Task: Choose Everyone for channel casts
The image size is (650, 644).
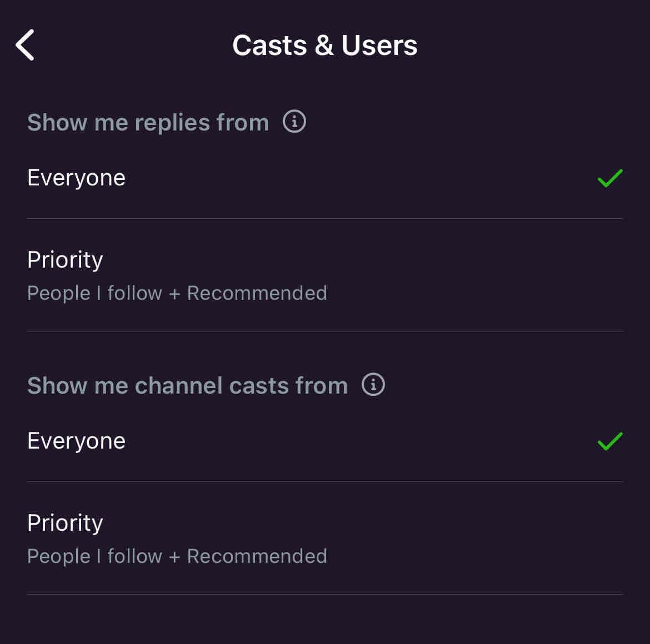Action: [76, 441]
